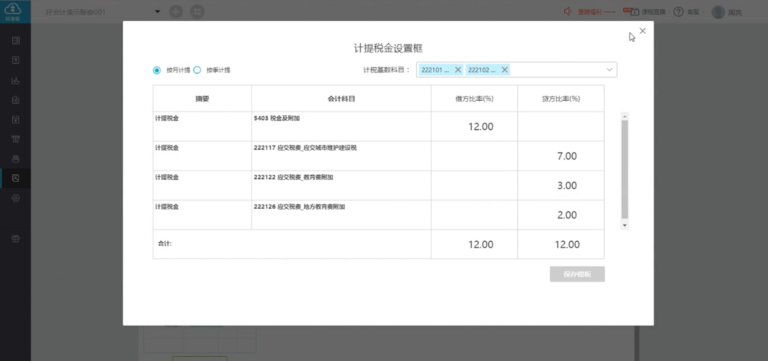Screen dimensions: 768x361
Task: Click the 摘要 column header
Action: click(x=202, y=98)
